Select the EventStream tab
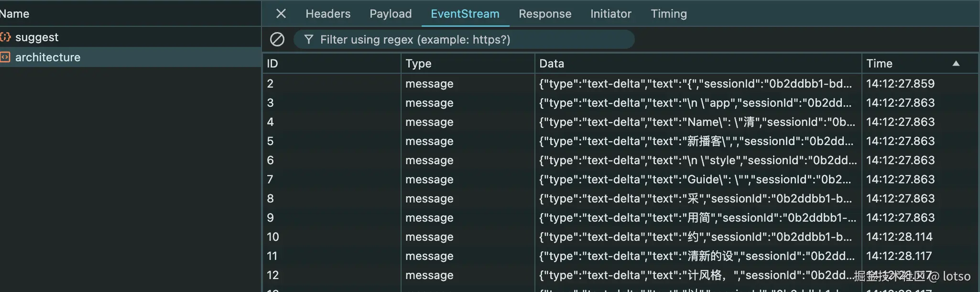 click(465, 14)
